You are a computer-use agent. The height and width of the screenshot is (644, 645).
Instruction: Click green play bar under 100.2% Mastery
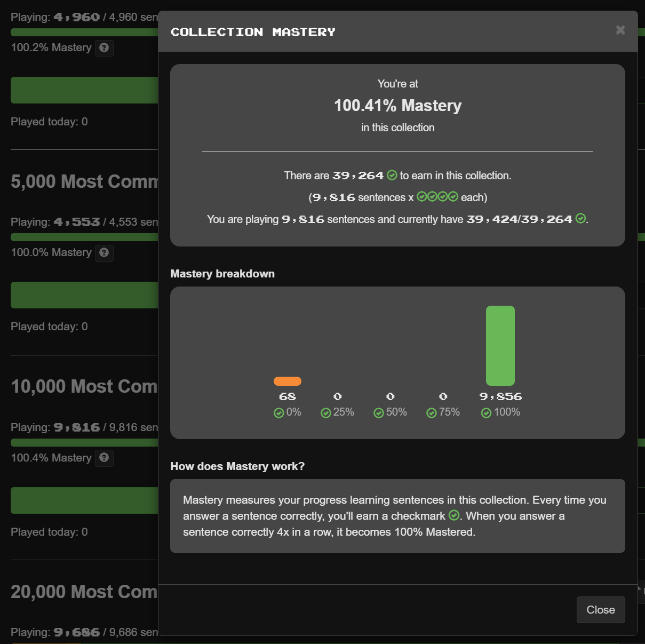point(84,90)
